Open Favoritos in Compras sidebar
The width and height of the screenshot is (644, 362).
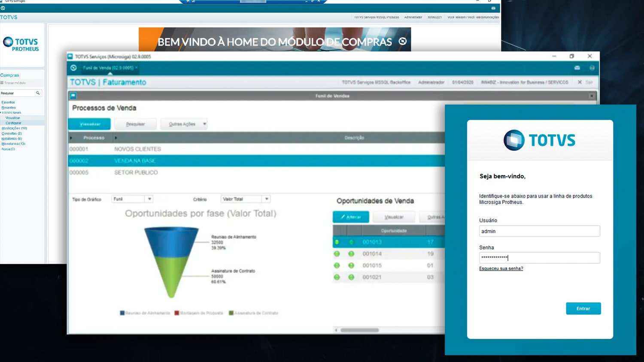(8, 103)
